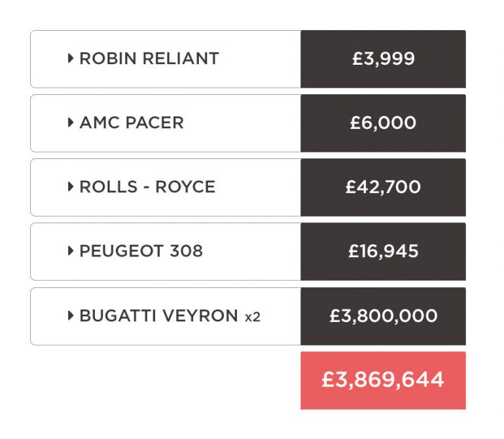Expand the ROBIN RELIANT row arrow

(71, 59)
